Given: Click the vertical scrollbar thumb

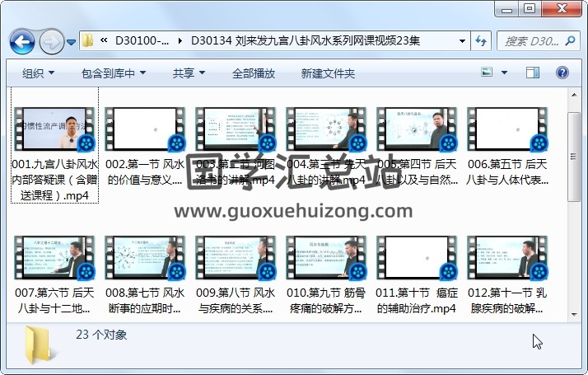Looking at the screenshot, I should click(574, 157).
